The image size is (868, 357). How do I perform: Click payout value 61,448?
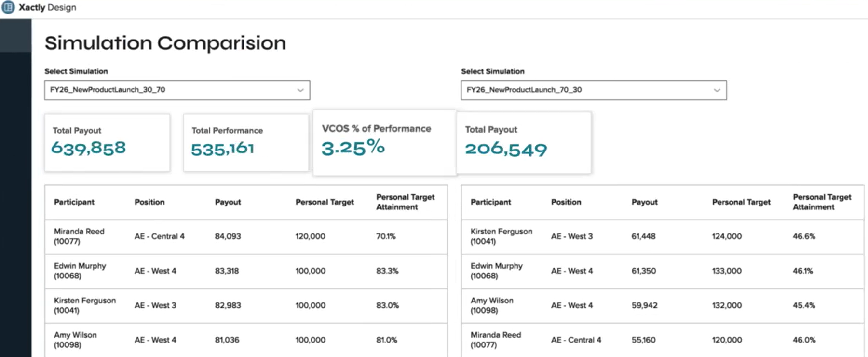click(644, 236)
